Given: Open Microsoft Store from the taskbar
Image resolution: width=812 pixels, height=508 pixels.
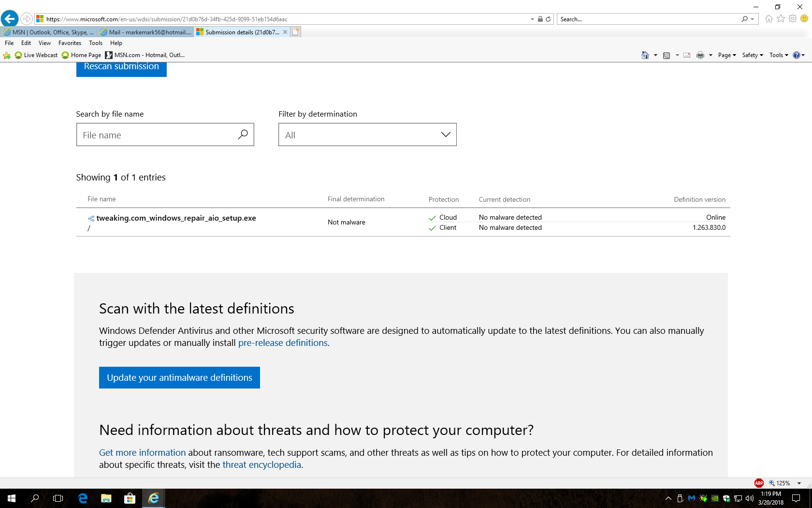Looking at the screenshot, I should point(130,498).
